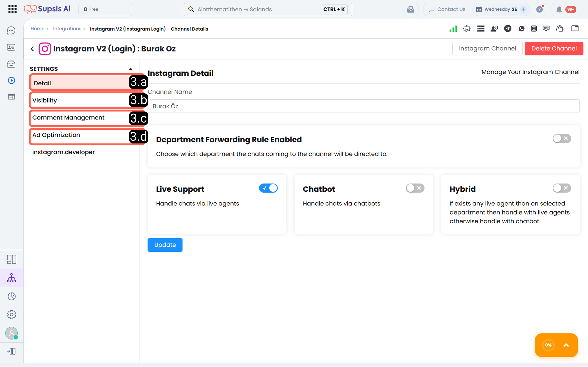Select the integrations tree sidebar icon
588x367 pixels.
coord(11,278)
